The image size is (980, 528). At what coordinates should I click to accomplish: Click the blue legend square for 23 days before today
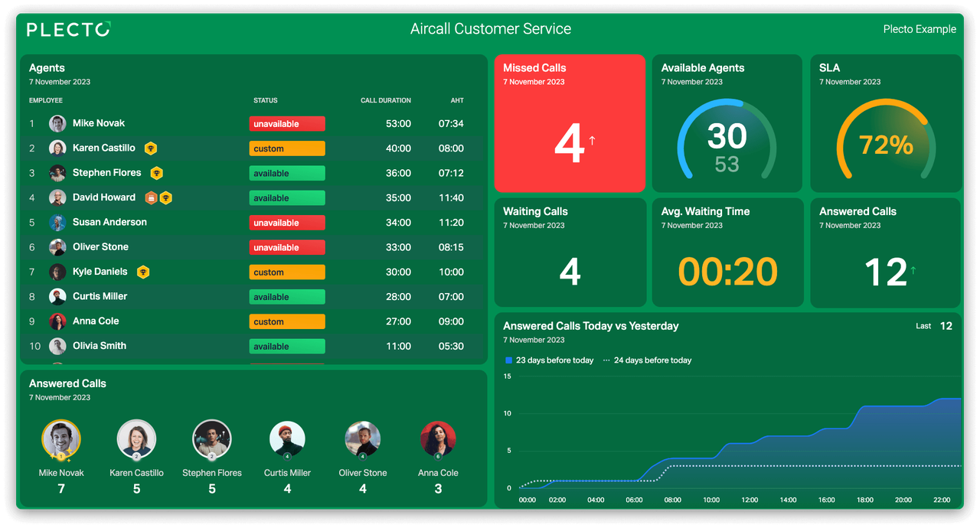pyautogui.click(x=508, y=360)
